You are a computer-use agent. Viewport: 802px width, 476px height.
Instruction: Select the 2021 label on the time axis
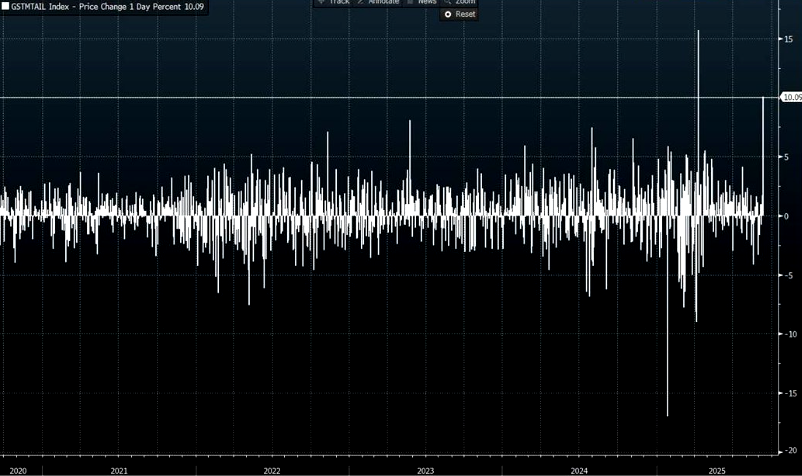(118, 469)
